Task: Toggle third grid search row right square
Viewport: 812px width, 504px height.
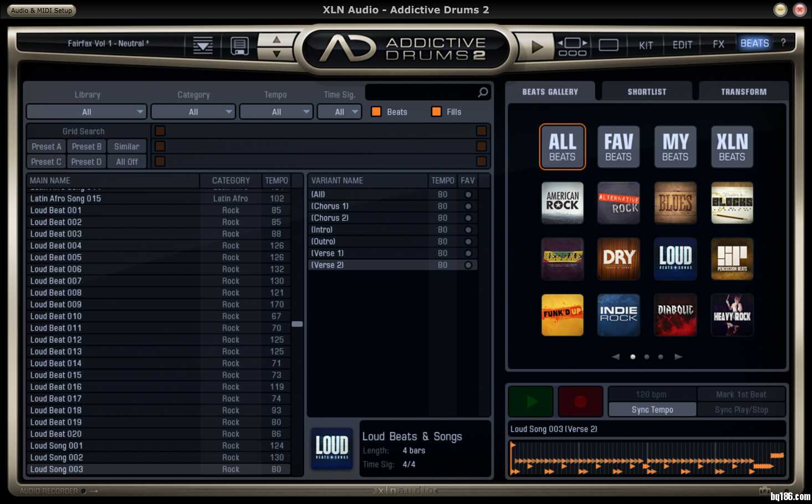Action: tap(481, 161)
